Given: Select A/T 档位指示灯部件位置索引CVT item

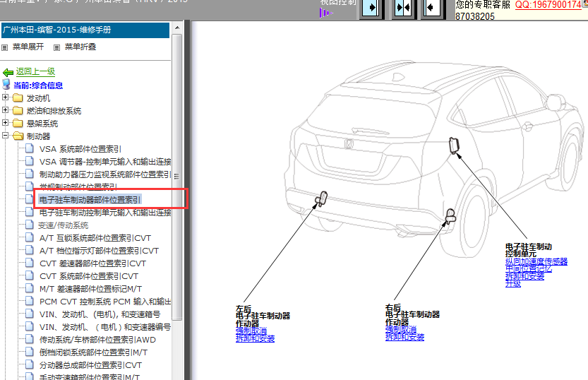Looking at the screenshot, I should coord(99,251).
